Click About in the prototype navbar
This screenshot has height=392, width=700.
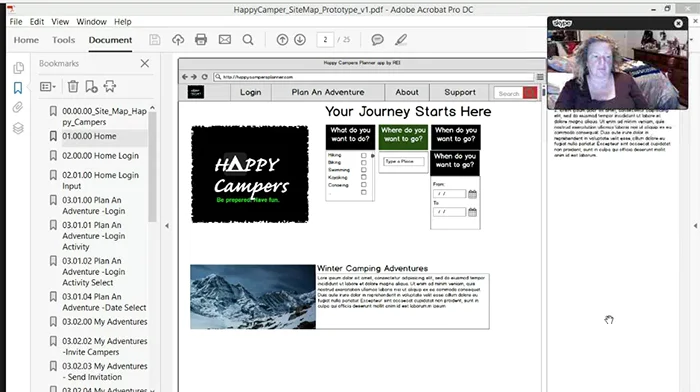[407, 92]
